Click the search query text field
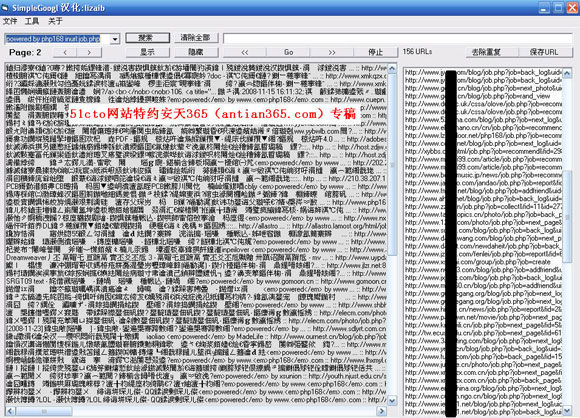 [x=57, y=39]
